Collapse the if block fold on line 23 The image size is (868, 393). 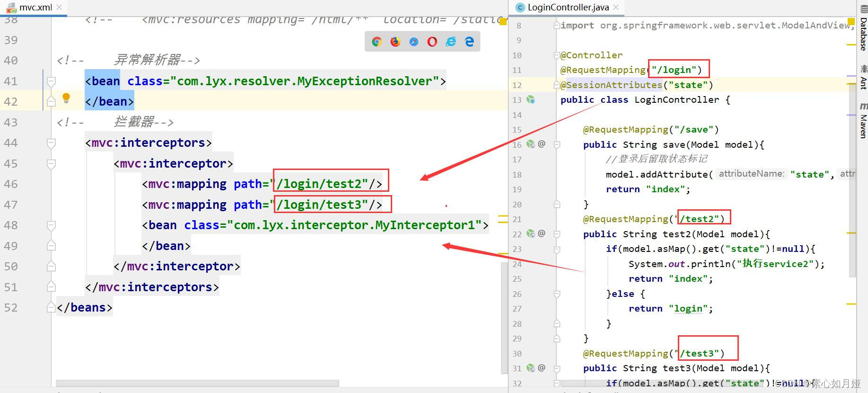pos(557,249)
